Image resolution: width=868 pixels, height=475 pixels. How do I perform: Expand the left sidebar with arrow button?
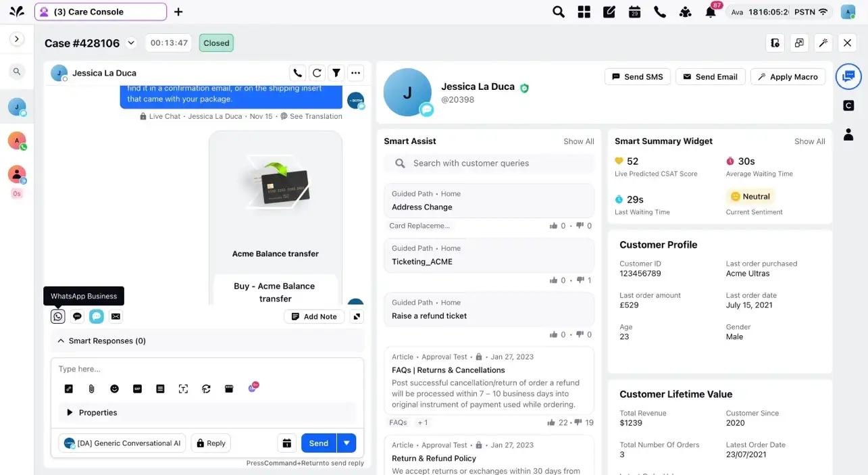[x=17, y=39]
